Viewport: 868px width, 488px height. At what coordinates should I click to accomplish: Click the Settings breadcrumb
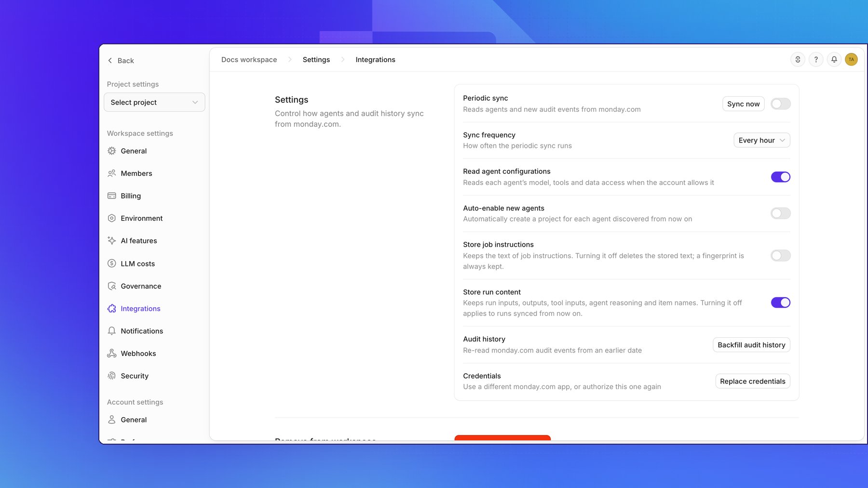(316, 60)
